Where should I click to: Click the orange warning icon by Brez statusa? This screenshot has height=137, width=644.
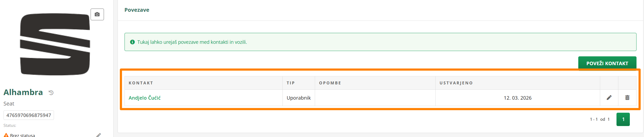pos(6,135)
